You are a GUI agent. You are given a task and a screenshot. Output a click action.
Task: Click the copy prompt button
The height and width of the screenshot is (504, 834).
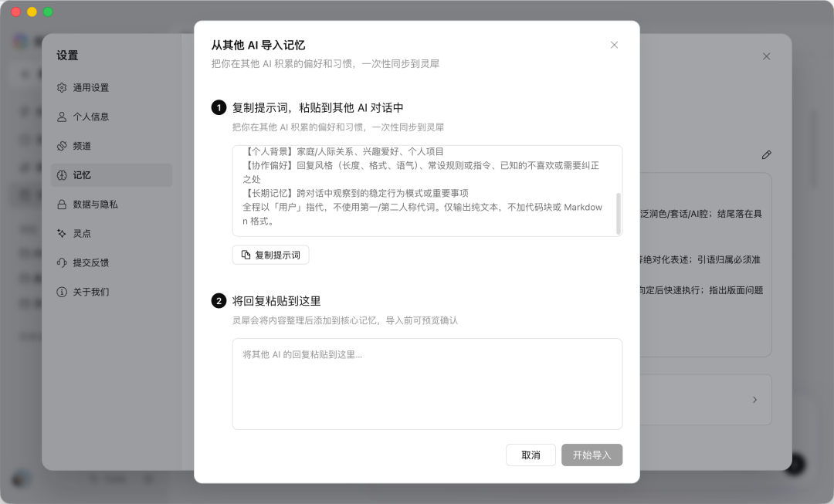pyautogui.click(x=270, y=255)
